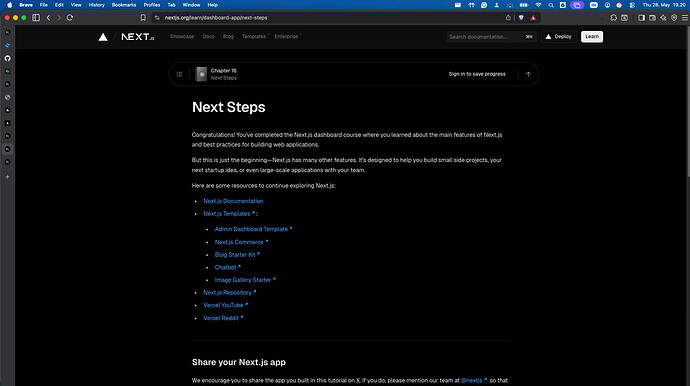690x386 pixels.
Task: Open the Chatbot link
Action: click(x=228, y=267)
